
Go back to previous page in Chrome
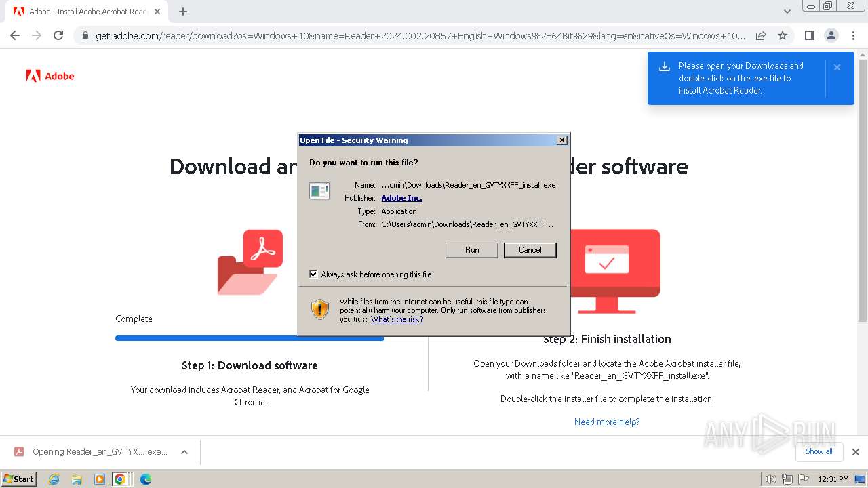point(15,35)
